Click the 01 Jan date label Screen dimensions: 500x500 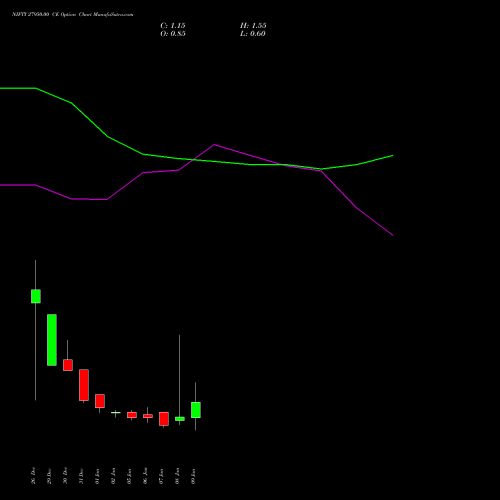pos(97,476)
